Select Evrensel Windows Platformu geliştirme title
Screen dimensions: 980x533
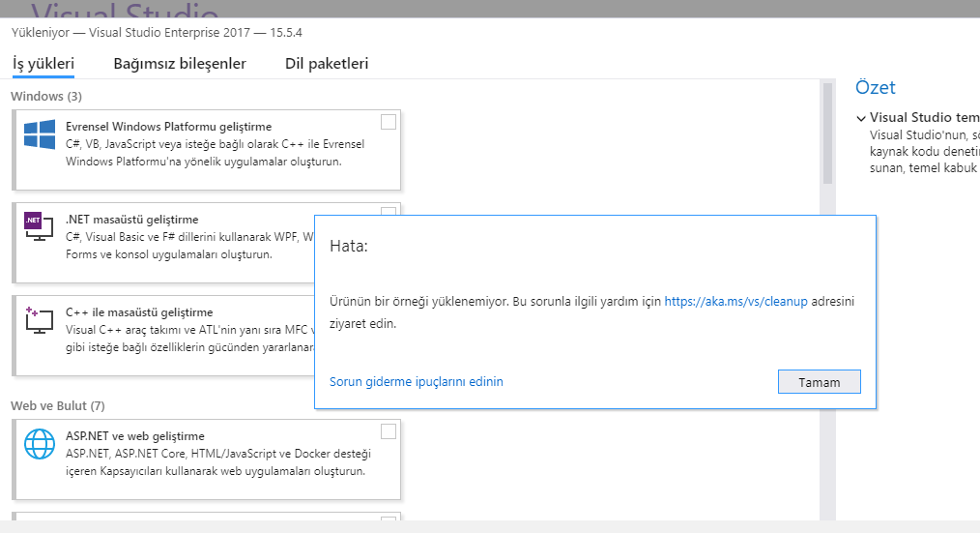[169, 127]
